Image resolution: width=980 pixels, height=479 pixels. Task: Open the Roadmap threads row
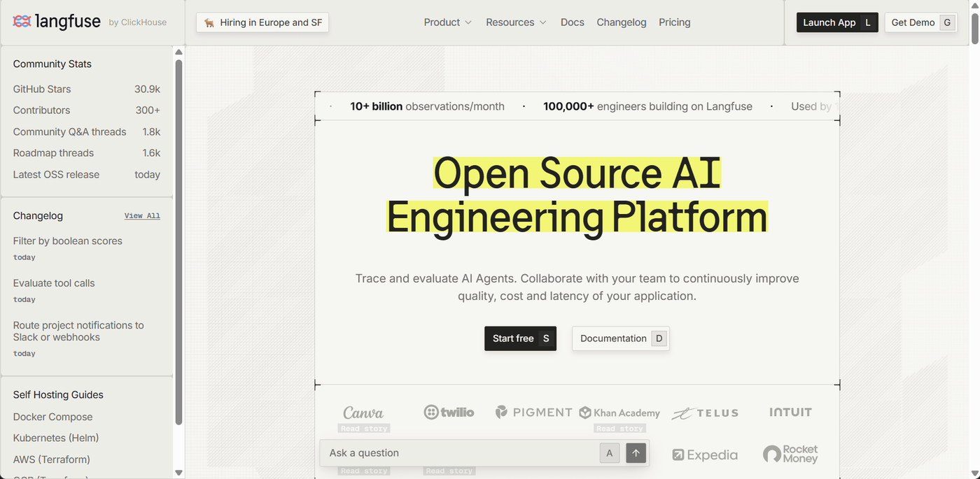click(87, 153)
